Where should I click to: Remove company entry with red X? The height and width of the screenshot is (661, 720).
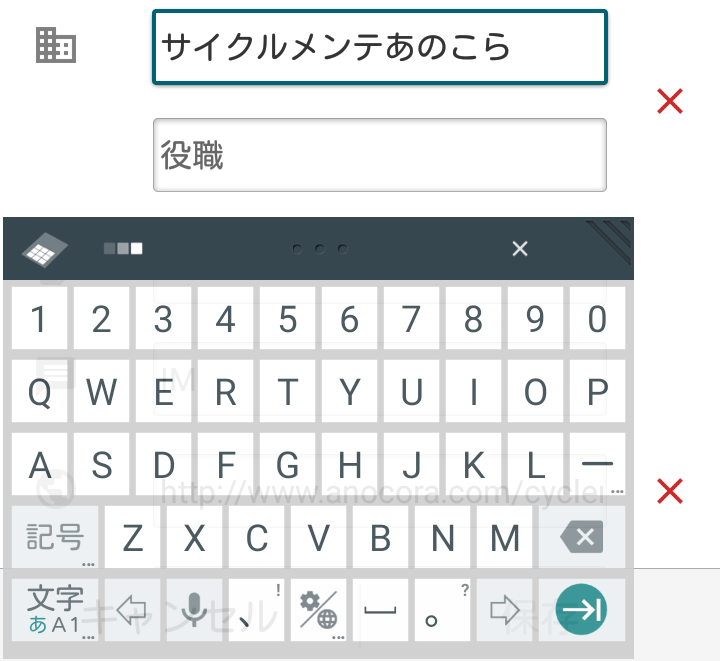coord(670,101)
